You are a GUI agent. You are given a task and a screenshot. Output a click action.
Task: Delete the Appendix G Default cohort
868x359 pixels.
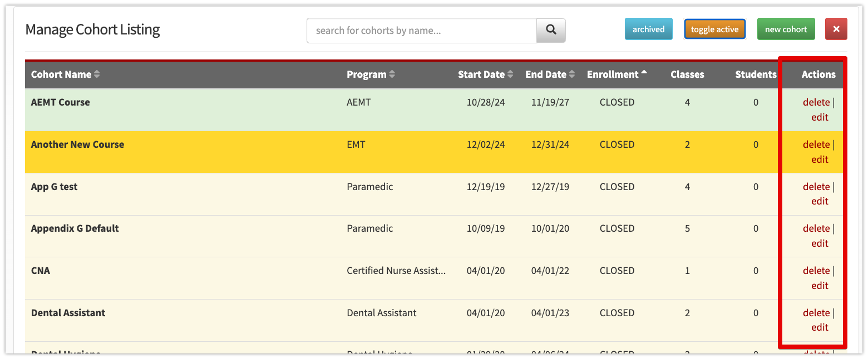click(x=816, y=228)
